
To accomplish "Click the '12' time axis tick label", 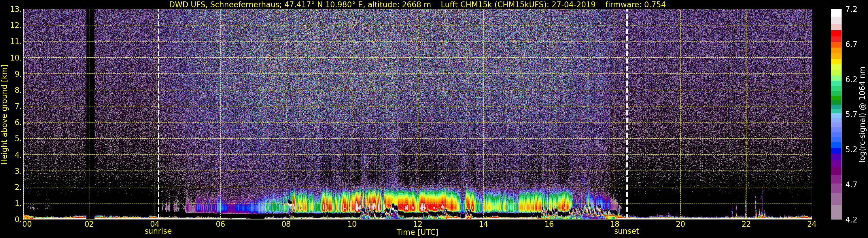I will click(x=417, y=224).
